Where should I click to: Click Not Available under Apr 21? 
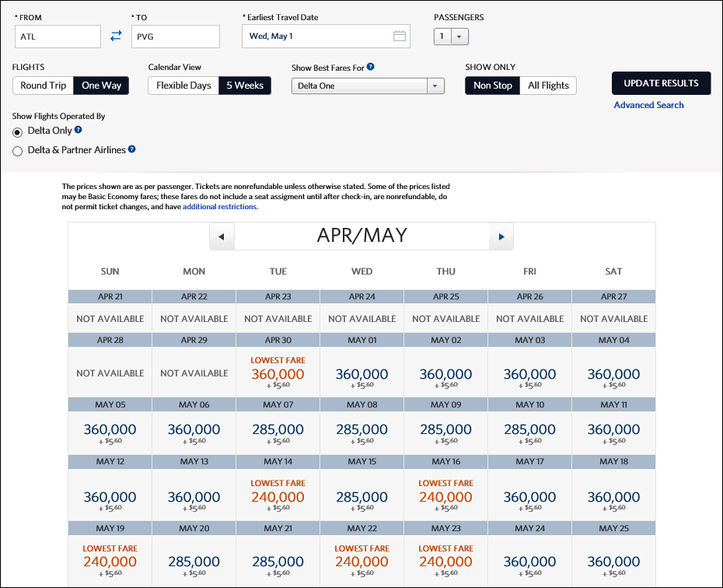[x=110, y=319]
